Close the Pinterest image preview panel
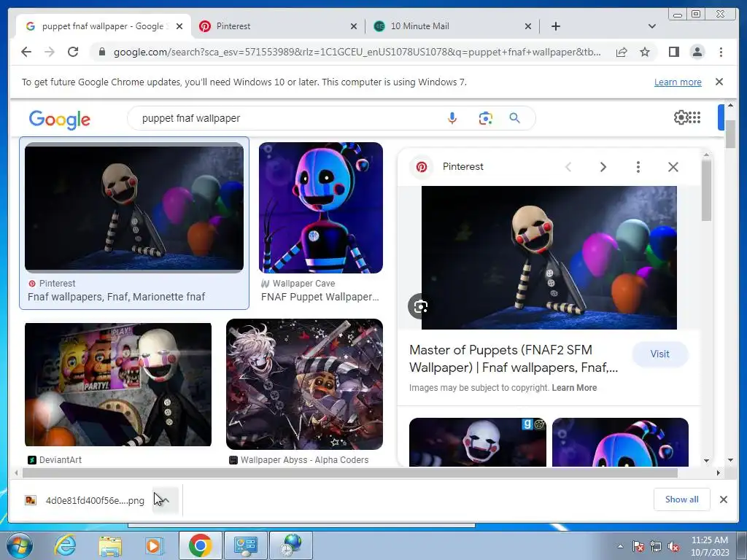The height and width of the screenshot is (560, 747). click(x=673, y=167)
